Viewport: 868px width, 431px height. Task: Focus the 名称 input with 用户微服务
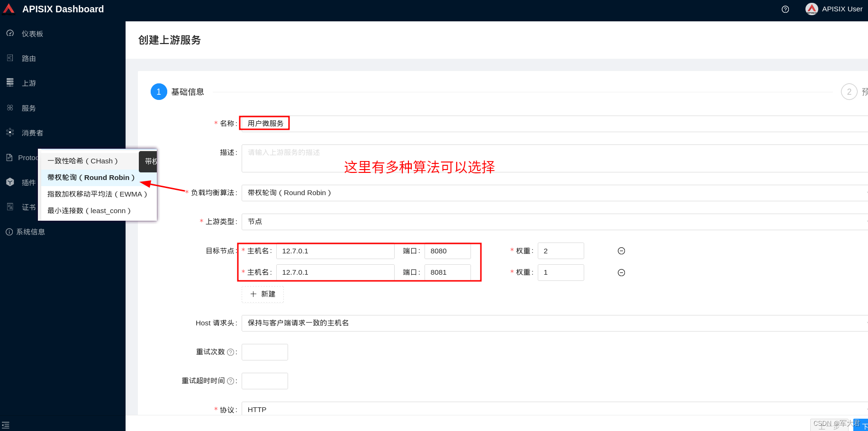[x=555, y=124]
